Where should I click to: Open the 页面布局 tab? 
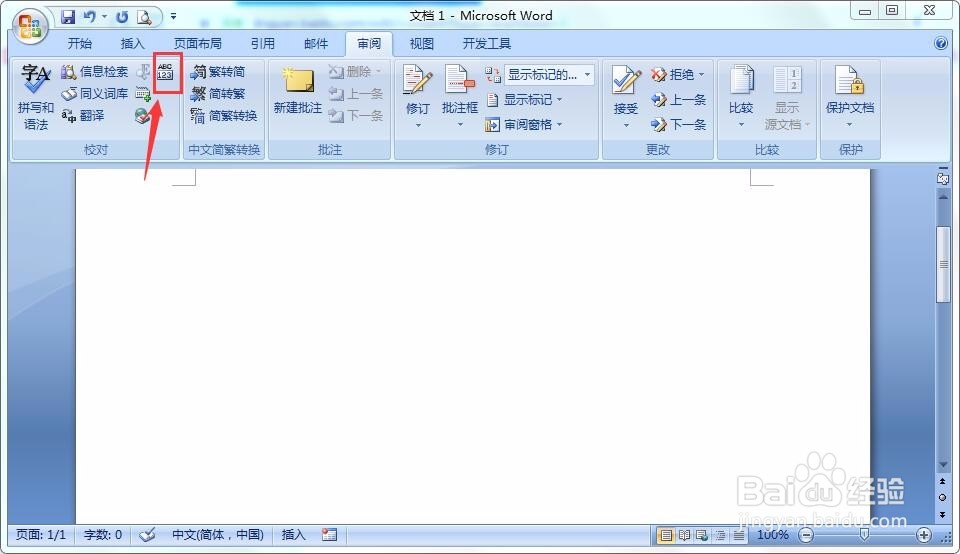tap(197, 43)
